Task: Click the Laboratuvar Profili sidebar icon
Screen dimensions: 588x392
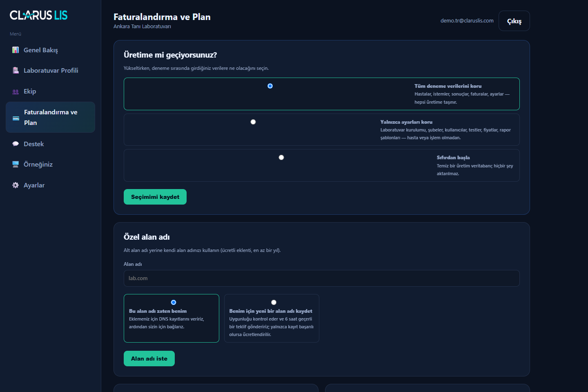Action: 16,70
